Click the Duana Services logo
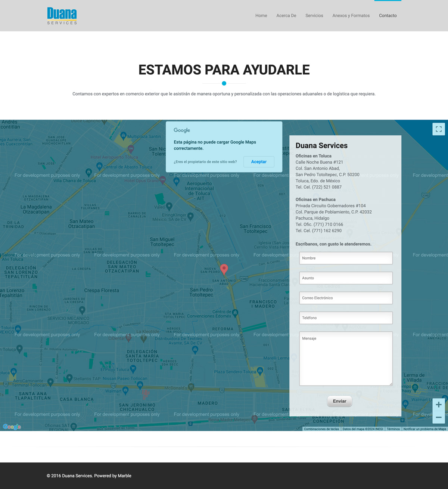448x489 pixels. pos(62,16)
